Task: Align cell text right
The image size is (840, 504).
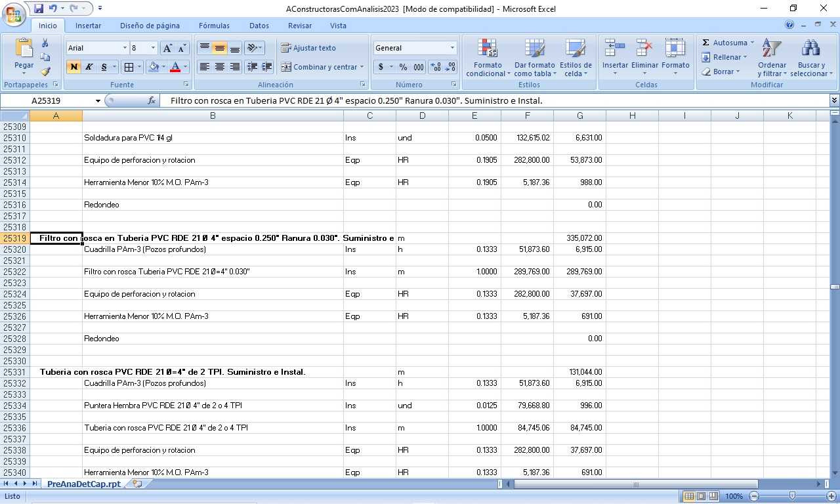Action: [x=235, y=67]
